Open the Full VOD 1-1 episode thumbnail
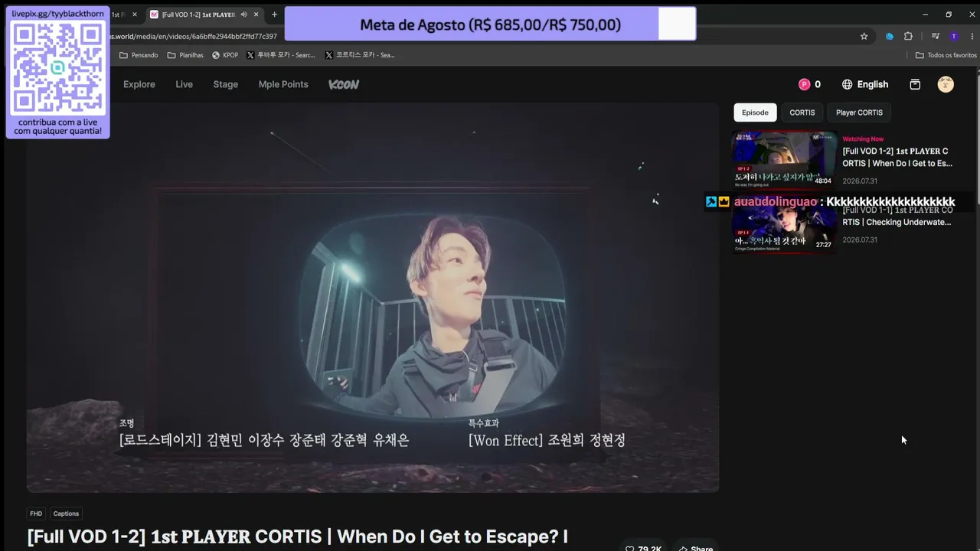 coord(783,224)
